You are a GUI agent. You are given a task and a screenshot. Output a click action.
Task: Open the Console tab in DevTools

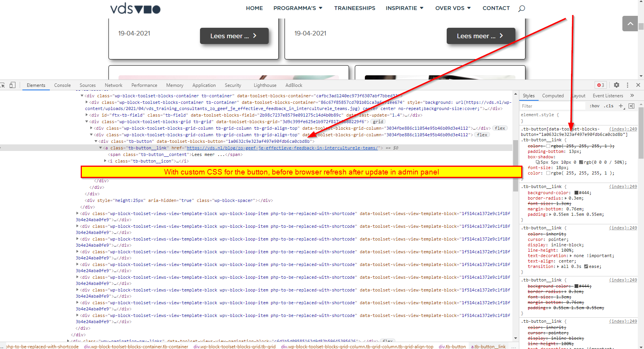pyautogui.click(x=62, y=85)
